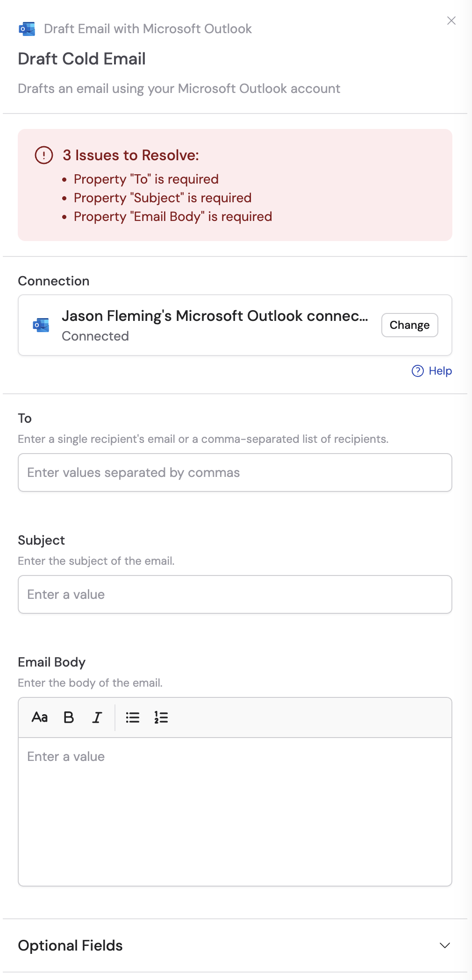Click the Microsoft Outlook app icon in the header
The image size is (472, 980).
click(x=27, y=28)
